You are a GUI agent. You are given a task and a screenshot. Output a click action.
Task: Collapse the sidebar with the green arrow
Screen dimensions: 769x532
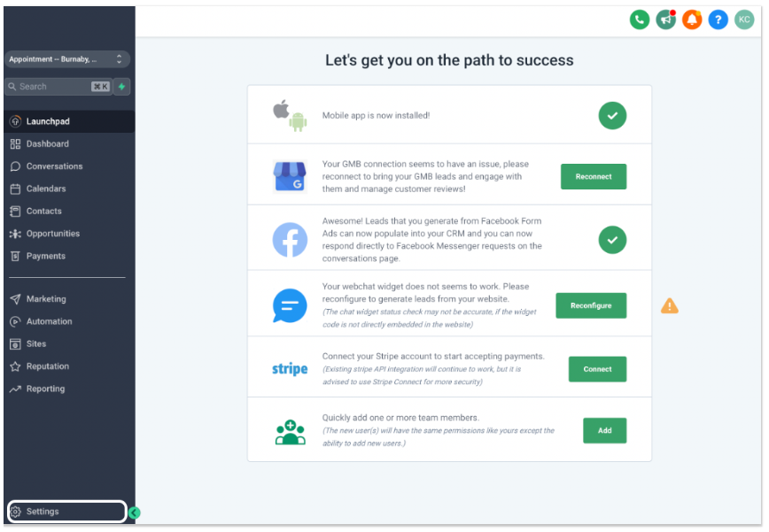(x=135, y=513)
